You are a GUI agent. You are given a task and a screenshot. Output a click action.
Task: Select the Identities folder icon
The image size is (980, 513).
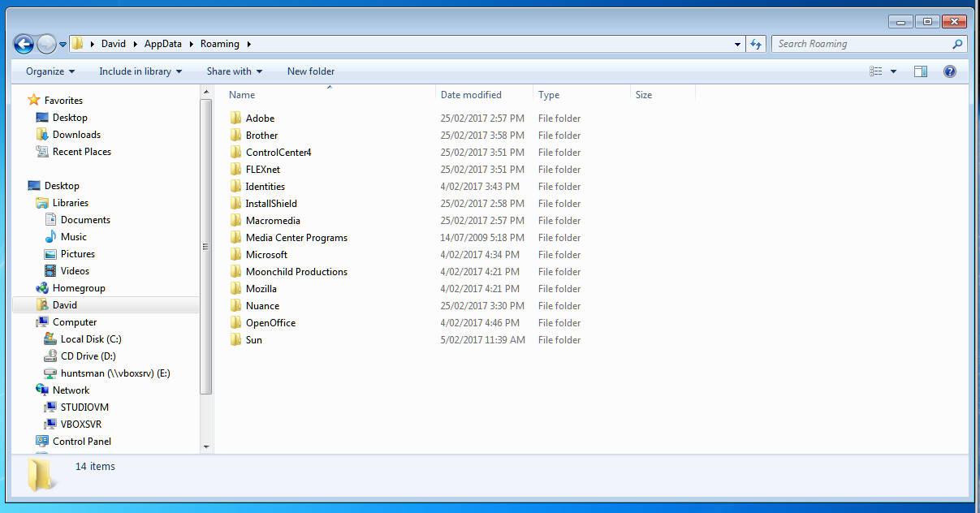point(235,187)
